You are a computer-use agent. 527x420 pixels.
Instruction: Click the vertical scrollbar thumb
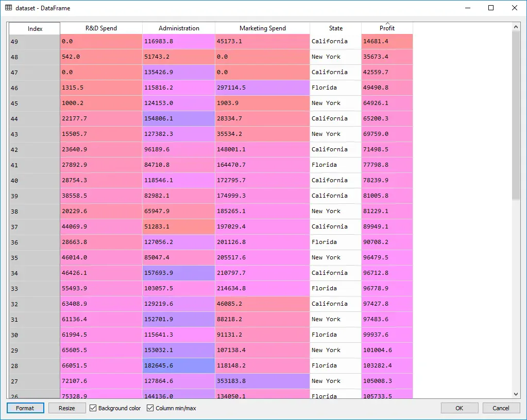coord(516,116)
